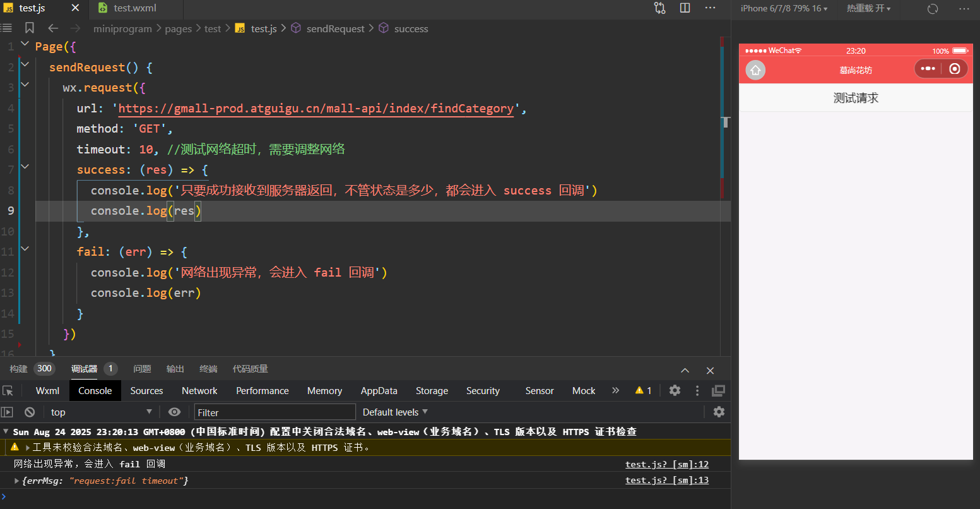Open the test.js? [sm]:12 source link
The height and width of the screenshot is (509, 980).
coord(667,464)
